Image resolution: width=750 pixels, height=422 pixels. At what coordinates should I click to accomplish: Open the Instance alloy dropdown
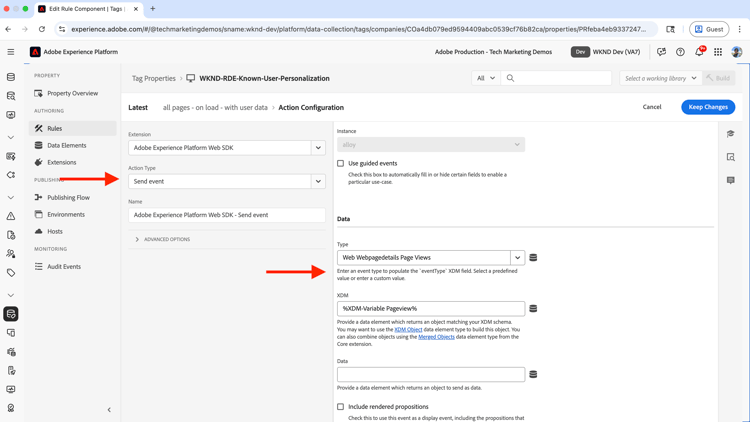click(431, 144)
